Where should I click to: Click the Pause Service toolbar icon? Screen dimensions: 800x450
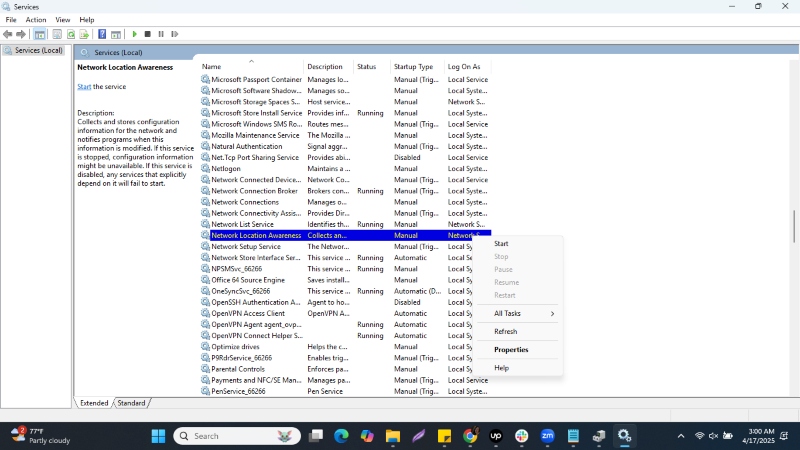coord(161,34)
